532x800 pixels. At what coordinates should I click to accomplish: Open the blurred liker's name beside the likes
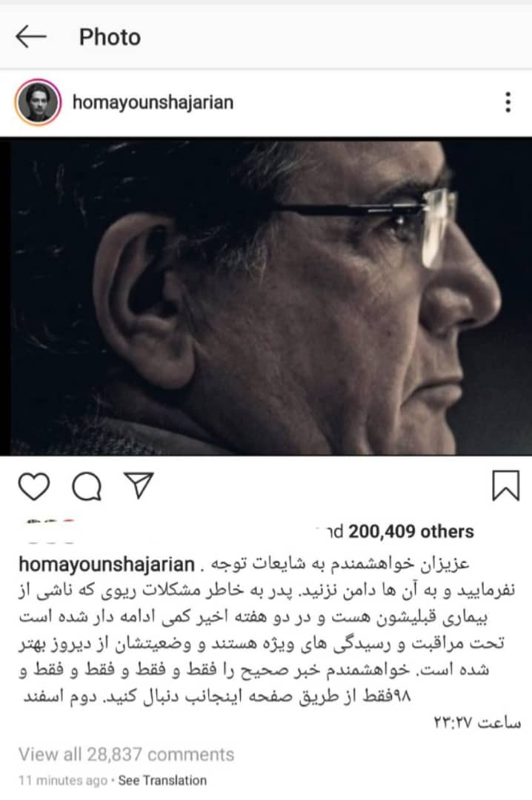tap(50, 531)
